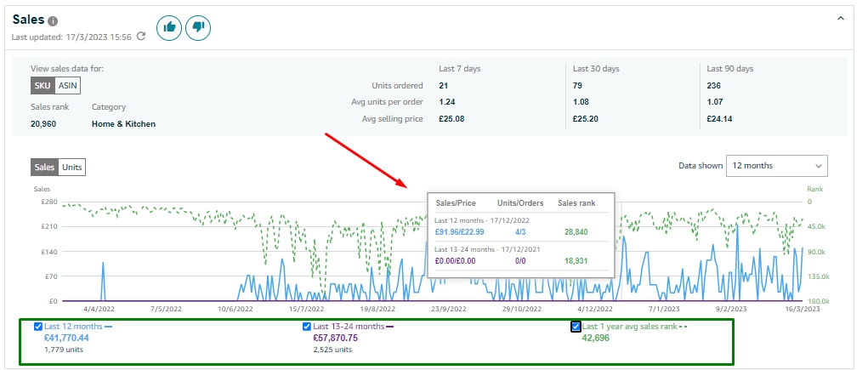Screen dimensions: 868x370
Task: Switch sales data view to SKU
Action: pyautogui.click(x=43, y=85)
